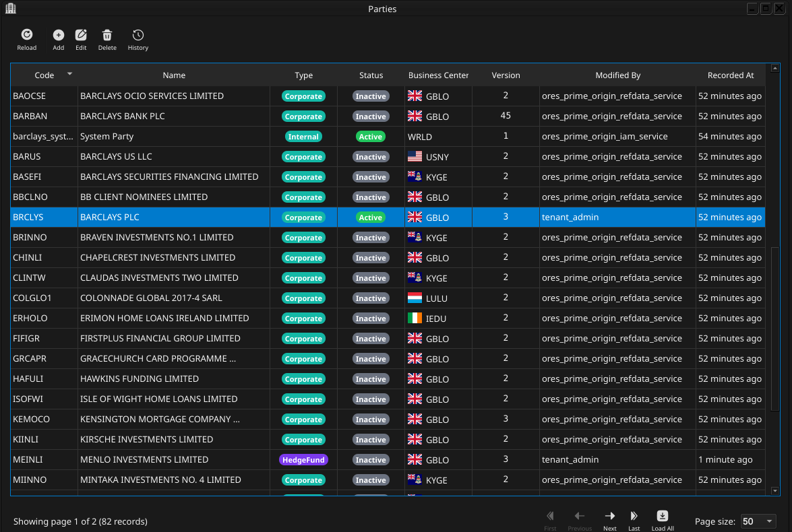Click the ISOFWI code cell
792x532 pixels.
pyautogui.click(x=44, y=399)
